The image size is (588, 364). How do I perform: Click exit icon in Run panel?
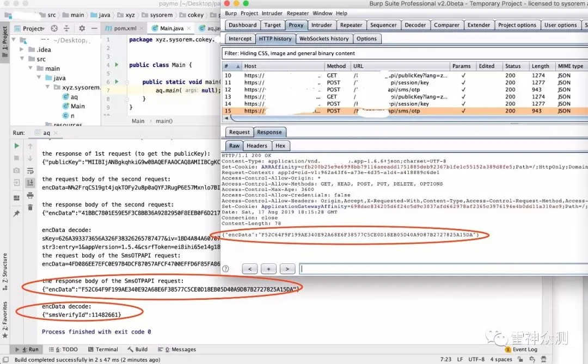(16, 183)
